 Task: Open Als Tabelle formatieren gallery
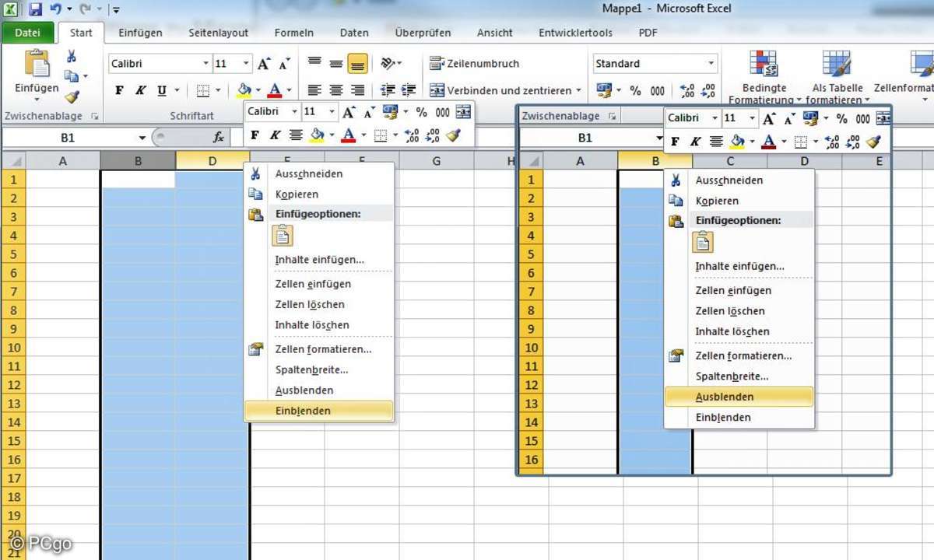point(837,77)
